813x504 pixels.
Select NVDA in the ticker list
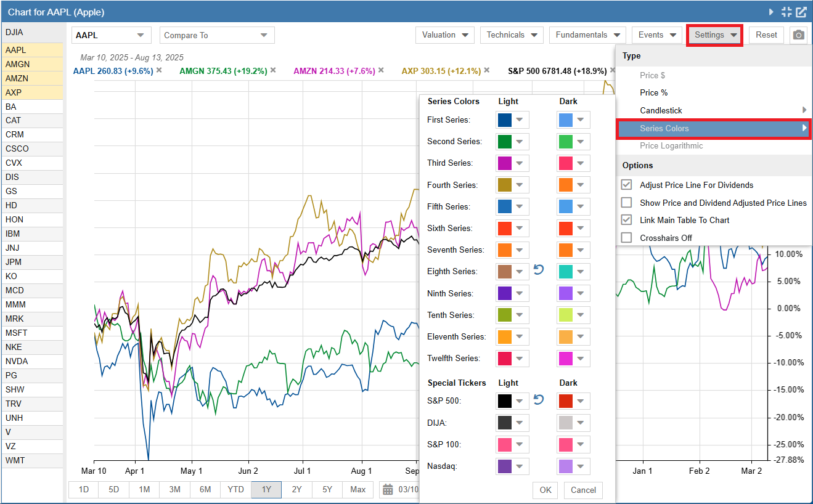click(x=33, y=361)
